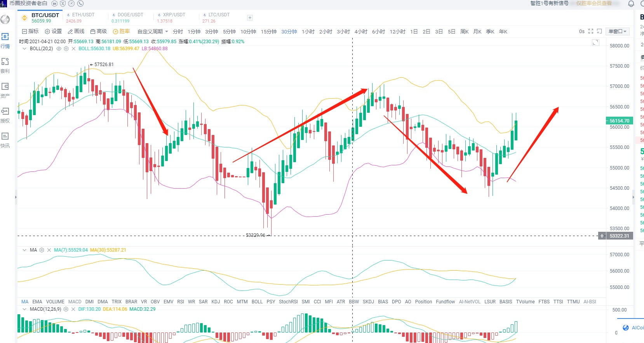Select the 4小时 timeframe
This screenshot has height=343, width=644.
361,31
